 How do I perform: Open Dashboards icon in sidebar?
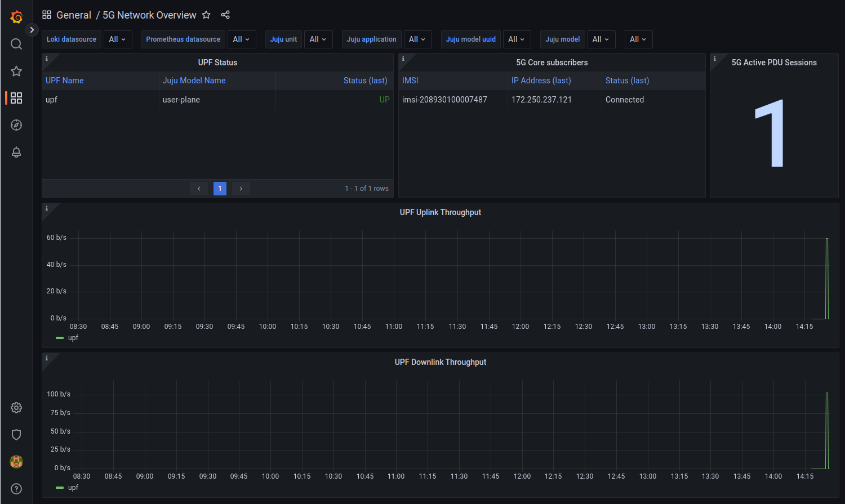pyautogui.click(x=16, y=98)
